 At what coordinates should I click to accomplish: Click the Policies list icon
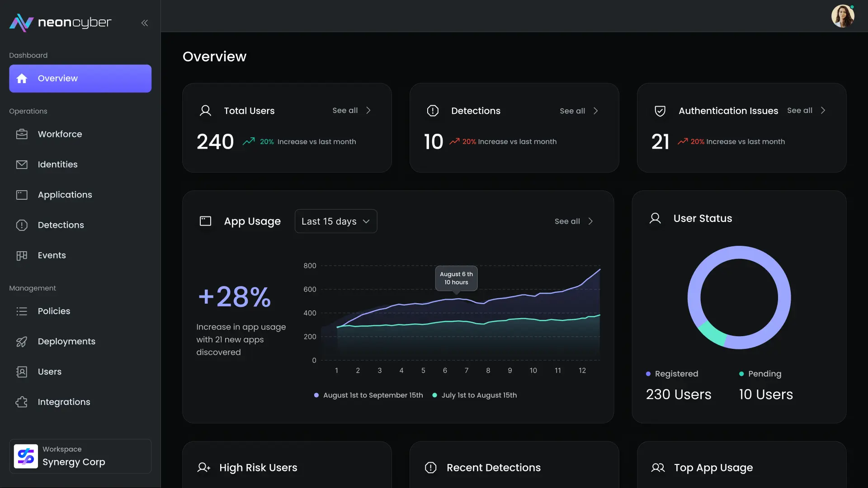(22, 311)
